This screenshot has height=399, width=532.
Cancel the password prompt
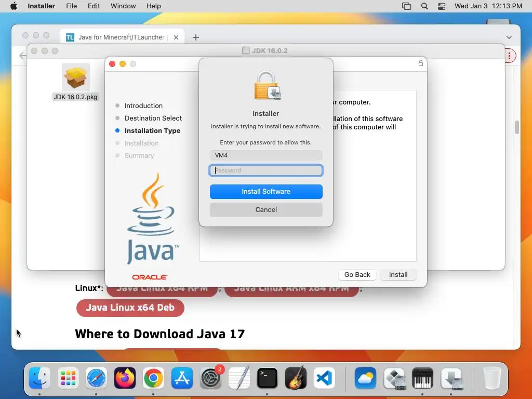266,210
